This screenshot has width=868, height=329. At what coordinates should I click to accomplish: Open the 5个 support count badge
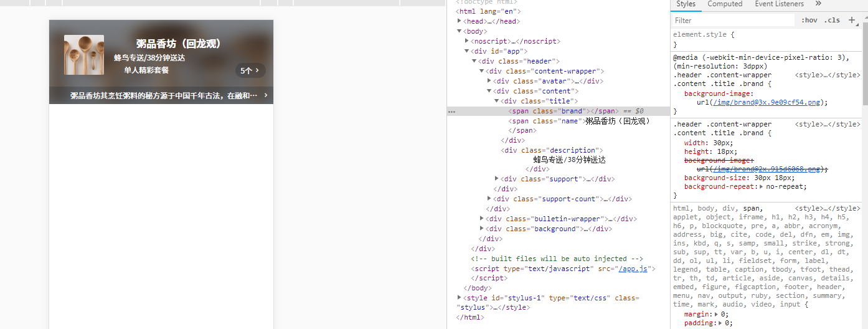tap(250, 70)
